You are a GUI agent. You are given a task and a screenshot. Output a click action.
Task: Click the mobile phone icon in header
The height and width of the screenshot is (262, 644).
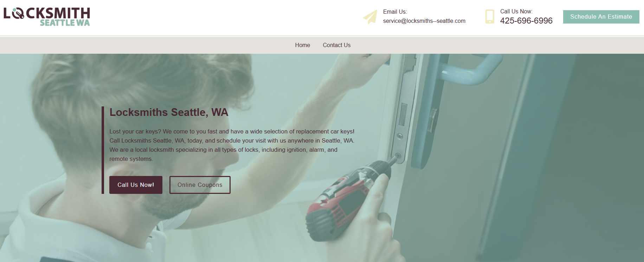coord(490,17)
